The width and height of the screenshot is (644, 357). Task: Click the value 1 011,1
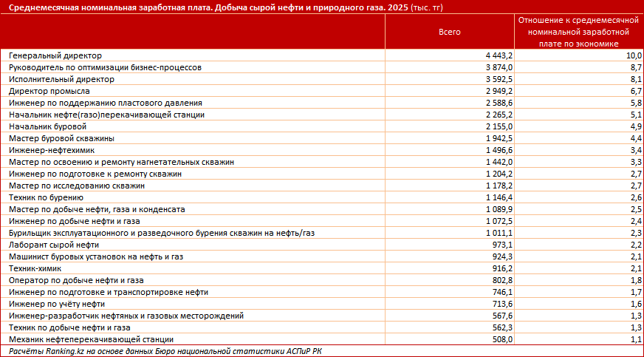point(499,233)
